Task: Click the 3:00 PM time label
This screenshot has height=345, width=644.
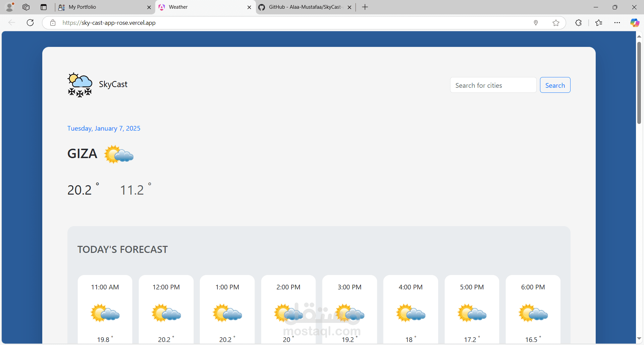Action: 350,287
